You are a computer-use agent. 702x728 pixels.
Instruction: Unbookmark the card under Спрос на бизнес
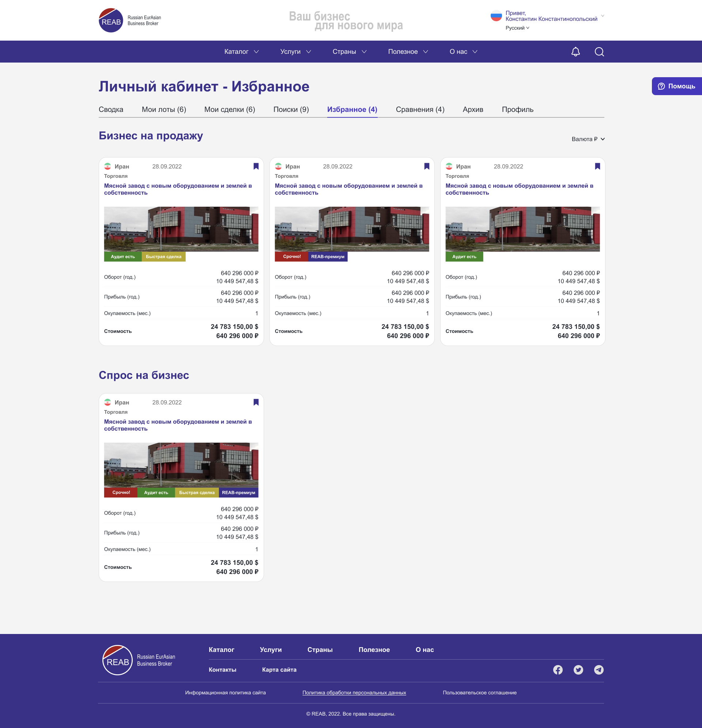(x=256, y=402)
